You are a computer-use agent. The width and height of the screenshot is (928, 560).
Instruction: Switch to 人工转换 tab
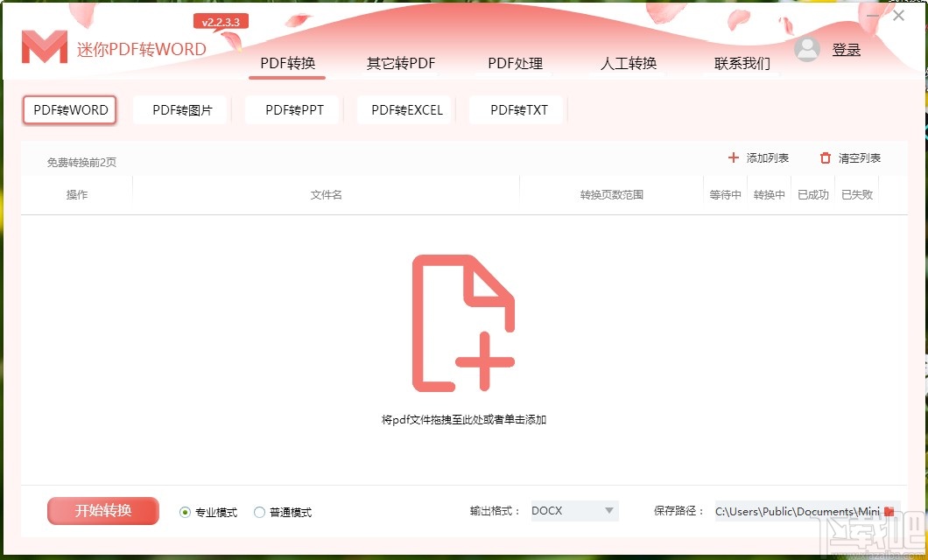(629, 63)
